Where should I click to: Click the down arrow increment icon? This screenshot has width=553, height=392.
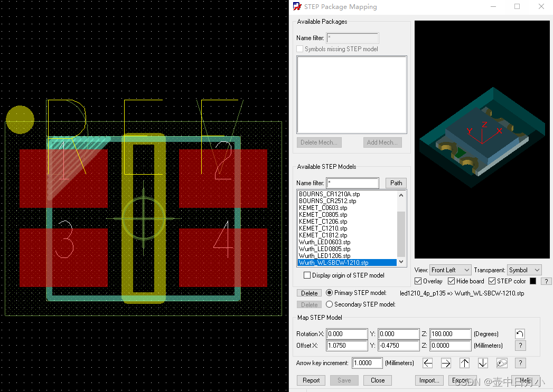click(x=482, y=363)
